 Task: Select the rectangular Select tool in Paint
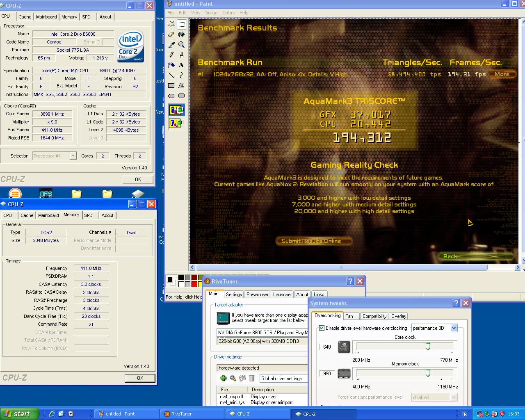(x=181, y=24)
